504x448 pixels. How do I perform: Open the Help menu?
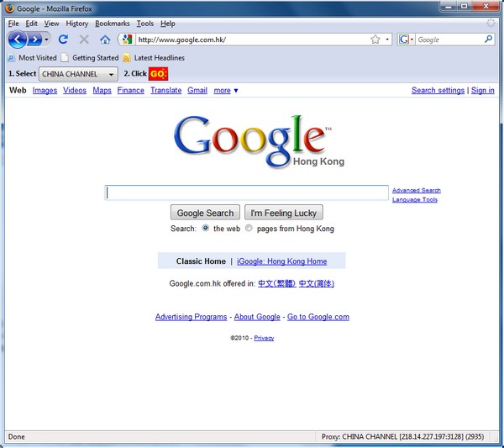[x=167, y=24]
